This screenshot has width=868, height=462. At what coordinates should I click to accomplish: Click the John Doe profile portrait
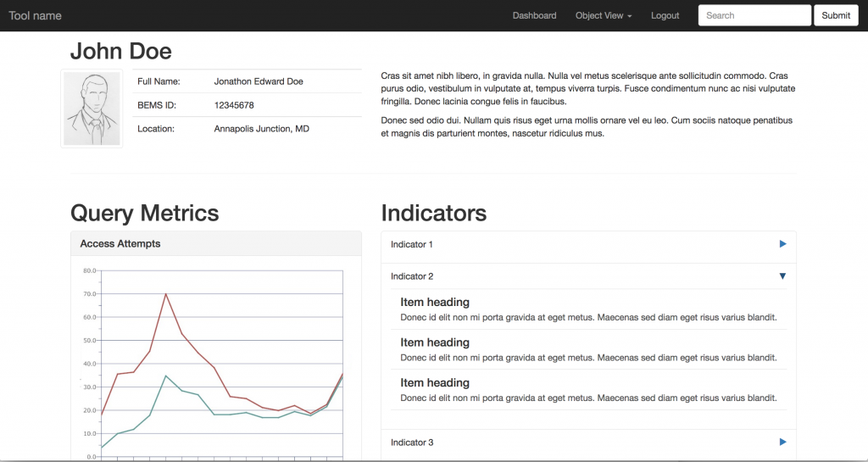92,109
